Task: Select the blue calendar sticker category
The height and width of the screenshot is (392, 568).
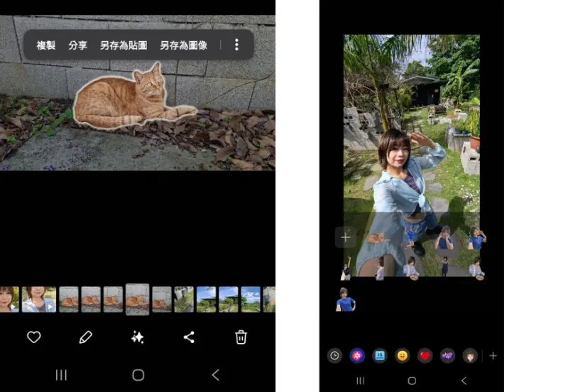Action: coord(380,356)
